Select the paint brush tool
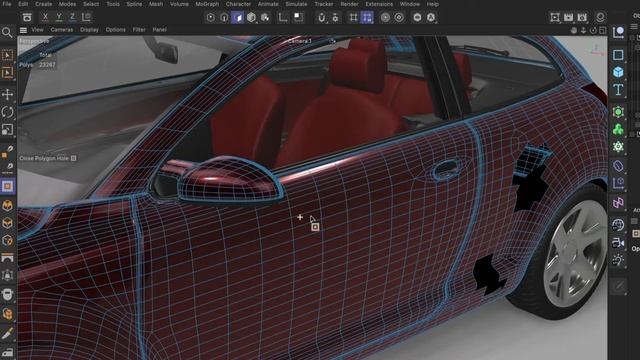 [x=7, y=334]
